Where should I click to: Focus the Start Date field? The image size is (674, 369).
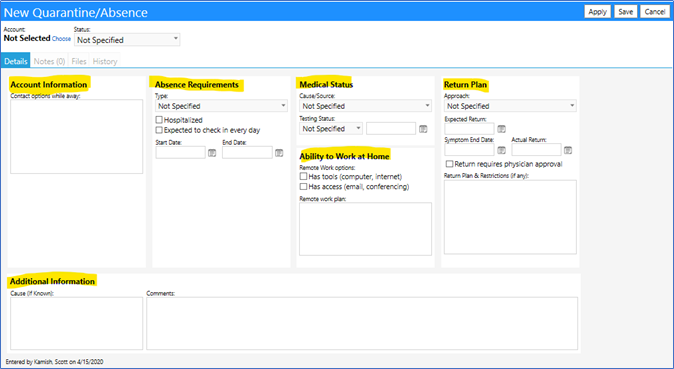pyautogui.click(x=181, y=153)
